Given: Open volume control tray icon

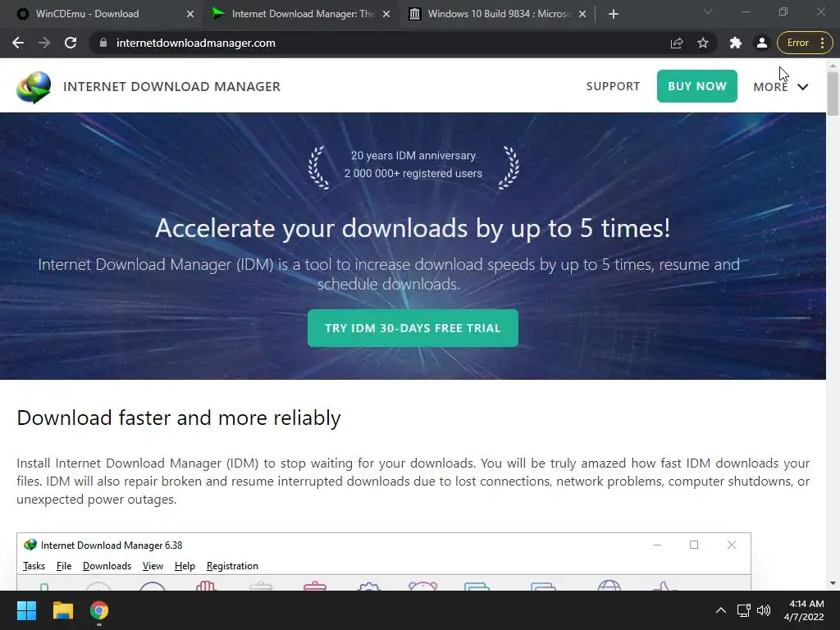Looking at the screenshot, I should 764,610.
